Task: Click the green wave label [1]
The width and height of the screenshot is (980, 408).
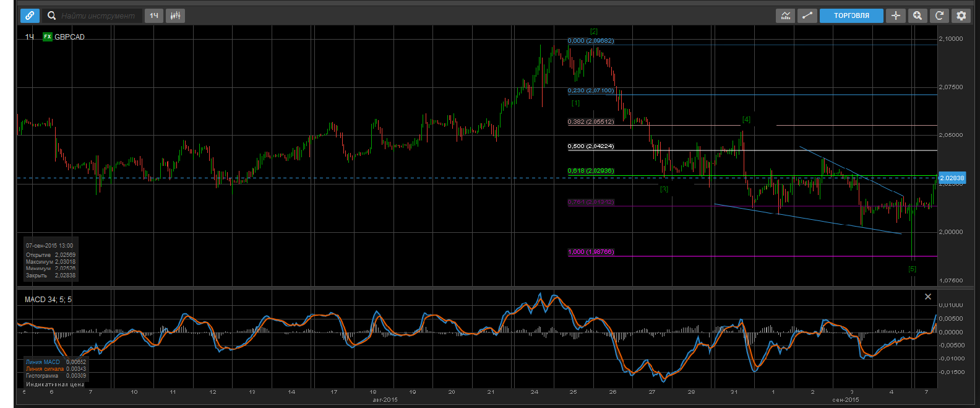Action: point(575,103)
